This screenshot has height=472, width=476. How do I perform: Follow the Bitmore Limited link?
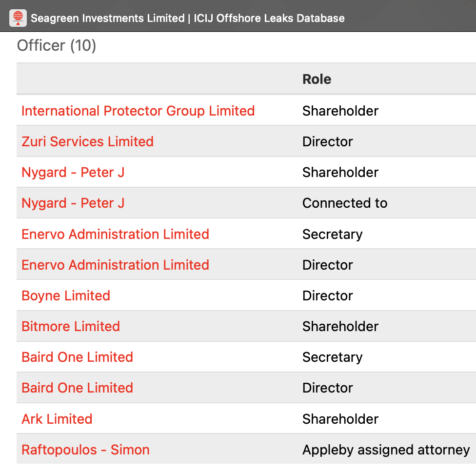coord(71,326)
